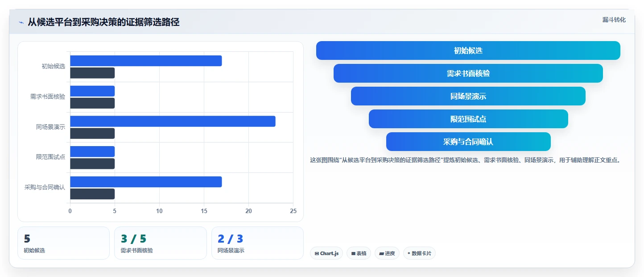Click the 数据卡片 tag chip
Screen dimensions: 644x277
click(x=419, y=253)
